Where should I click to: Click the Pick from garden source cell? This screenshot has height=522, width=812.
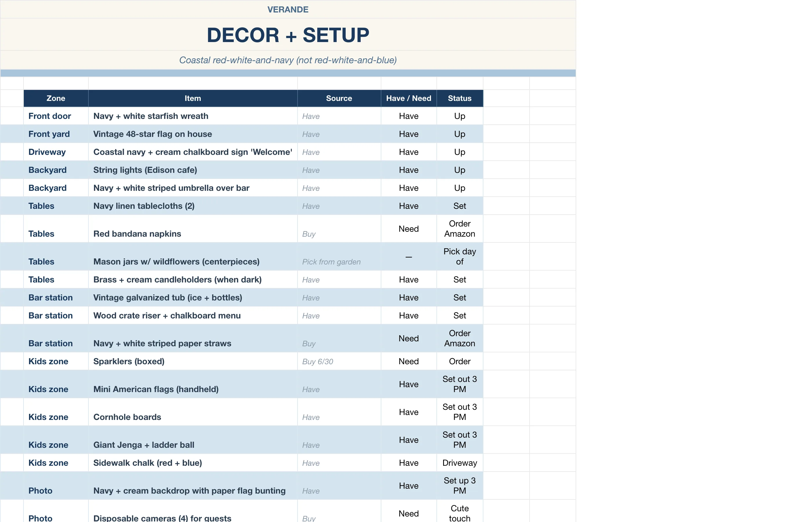point(339,257)
